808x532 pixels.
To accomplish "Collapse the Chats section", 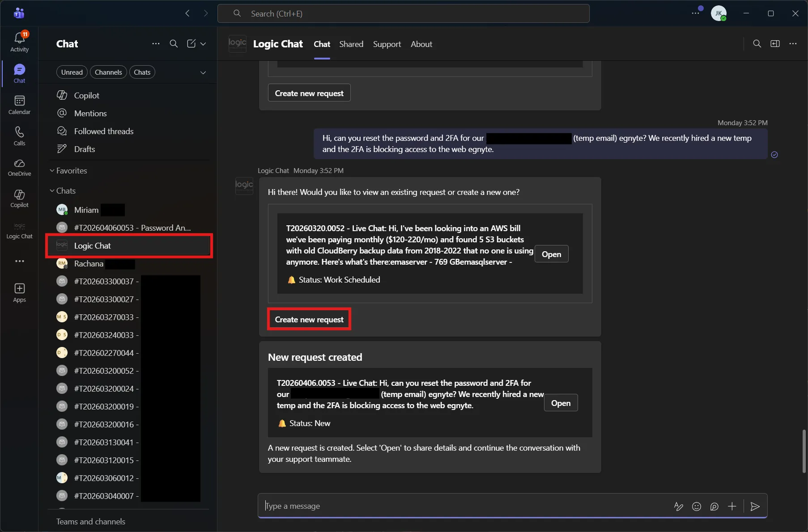I will (x=63, y=191).
